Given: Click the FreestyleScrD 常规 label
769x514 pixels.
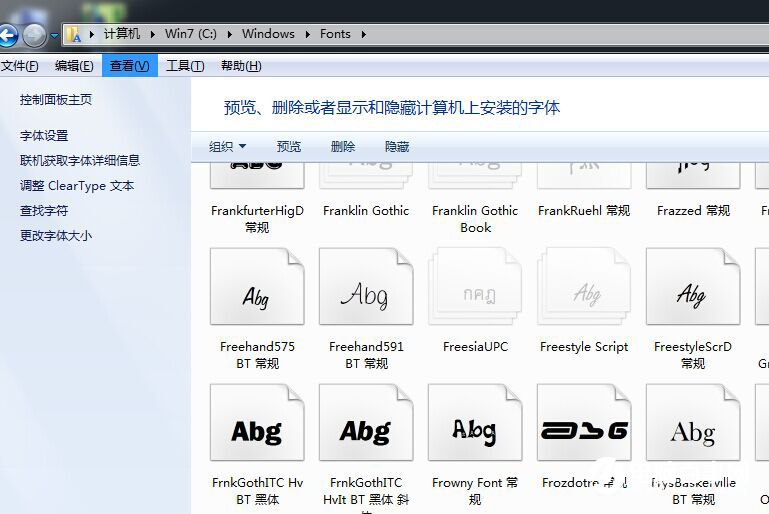Looking at the screenshot, I should click(x=693, y=355).
